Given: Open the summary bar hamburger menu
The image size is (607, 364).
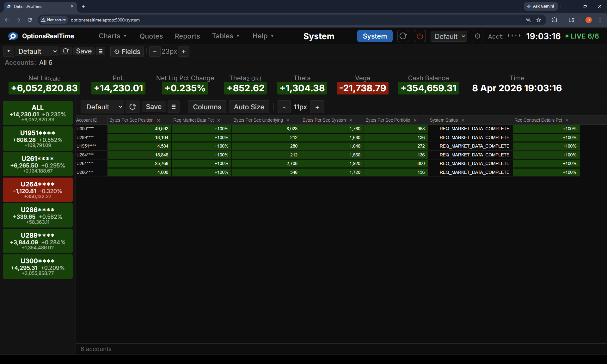Looking at the screenshot, I should tap(101, 51).
